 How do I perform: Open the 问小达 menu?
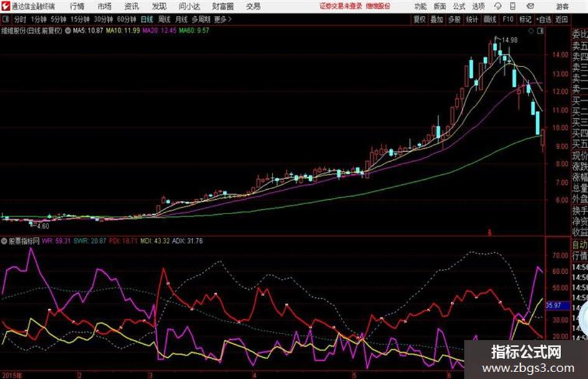189,6
